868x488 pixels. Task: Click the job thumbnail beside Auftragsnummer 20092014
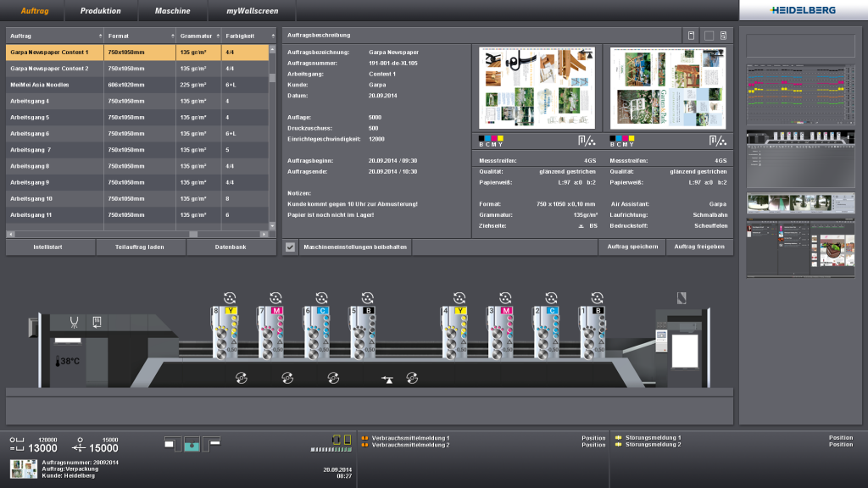(24, 469)
